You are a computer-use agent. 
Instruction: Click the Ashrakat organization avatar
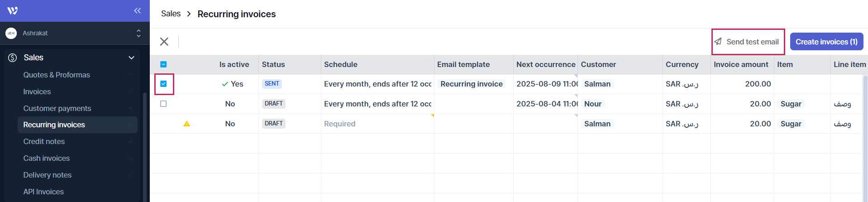pyautogui.click(x=11, y=33)
